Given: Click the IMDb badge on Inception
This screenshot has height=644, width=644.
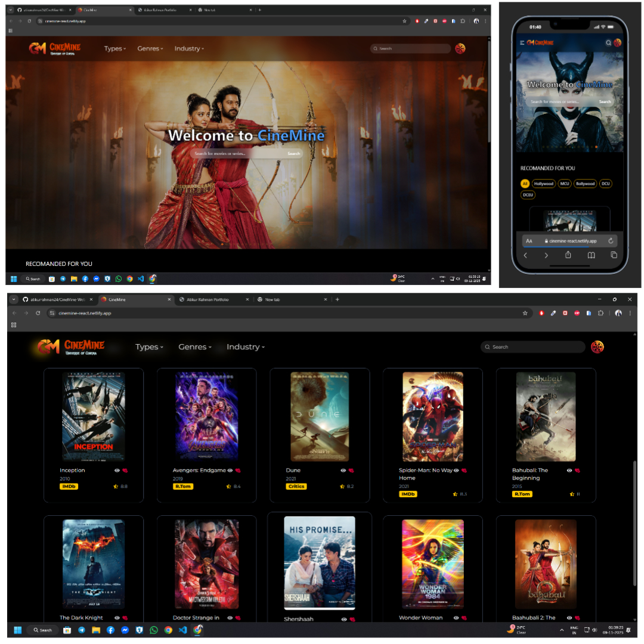Looking at the screenshot, I should pyautogui.click(x=69, y=487).
